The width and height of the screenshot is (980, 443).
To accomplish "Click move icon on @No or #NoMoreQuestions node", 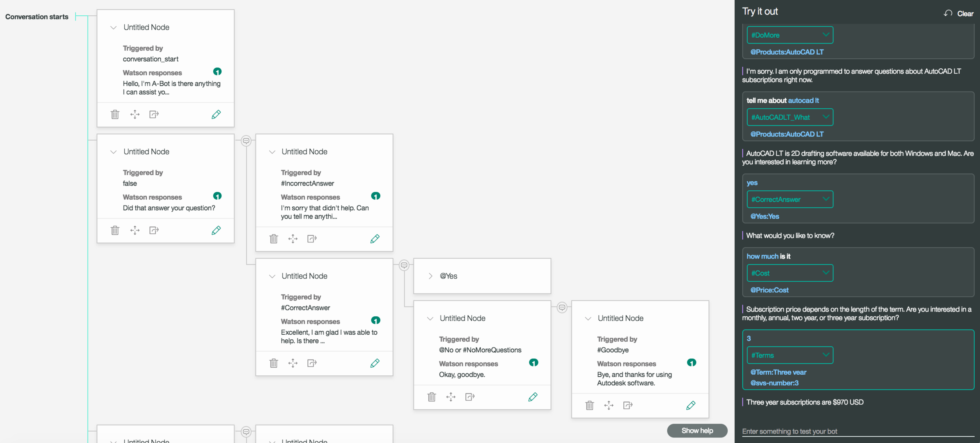I will click(451, 397).
